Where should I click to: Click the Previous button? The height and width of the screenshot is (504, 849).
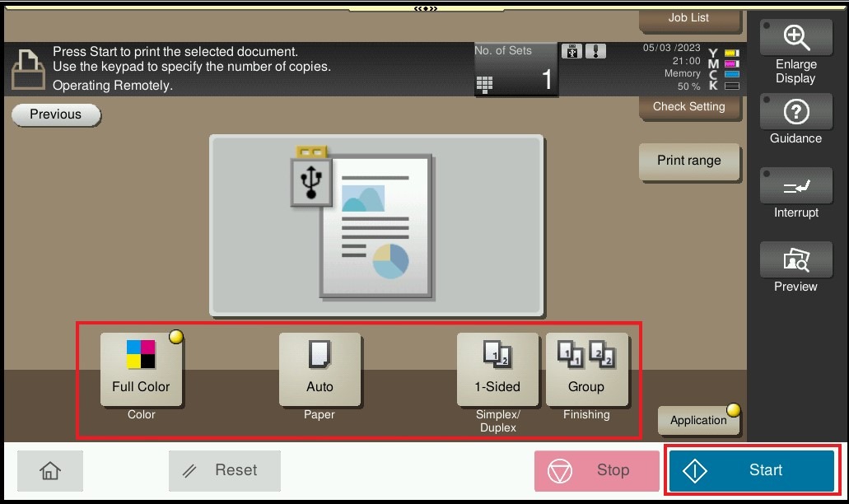pos(56,114)
